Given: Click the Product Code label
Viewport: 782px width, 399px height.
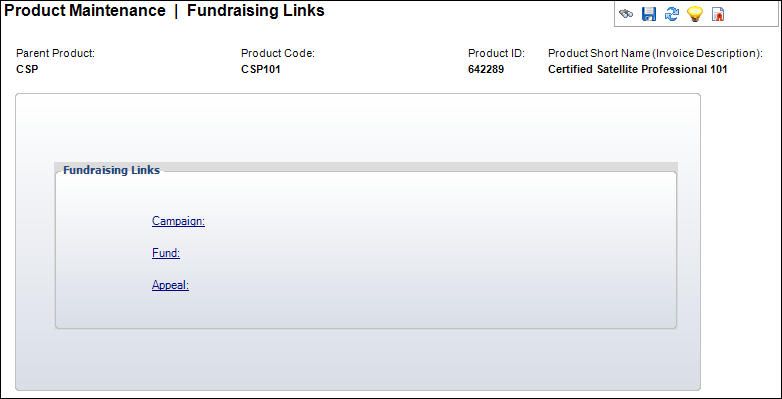Looking at the screenshot, I should point(278,53).
